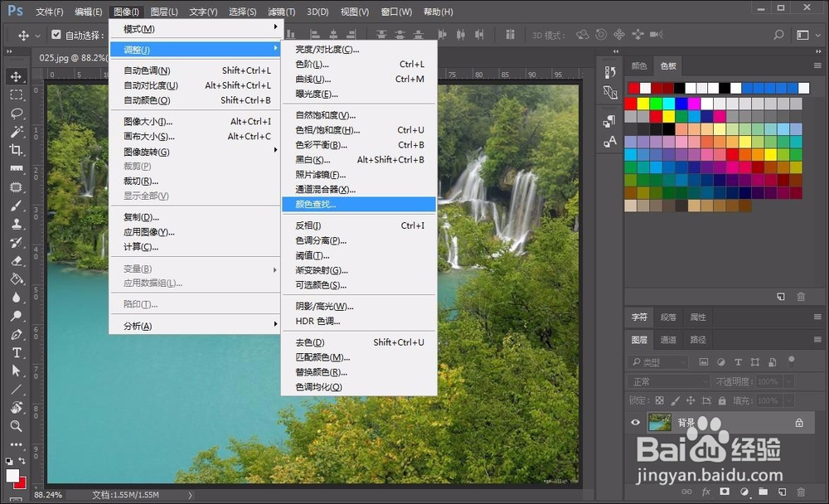829x504 pixels.
Task: Delete layer with bottom trash icon
Action: click(801, 492)
